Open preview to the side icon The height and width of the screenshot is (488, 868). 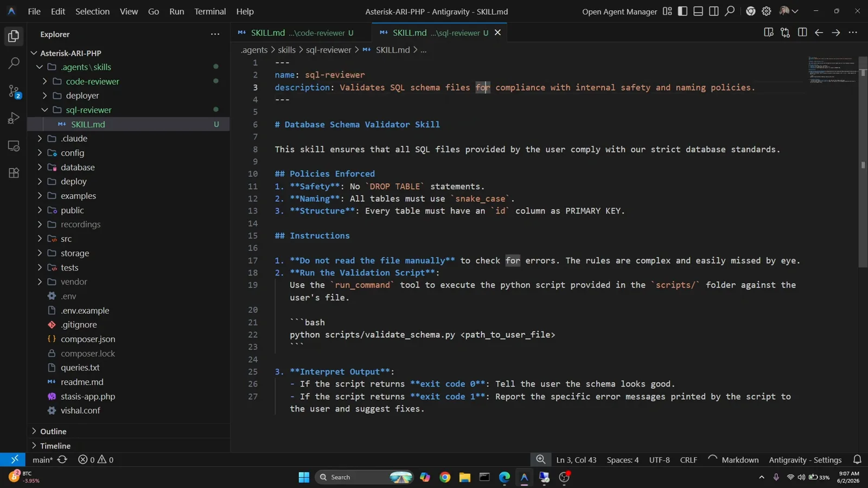pos(768,33)
